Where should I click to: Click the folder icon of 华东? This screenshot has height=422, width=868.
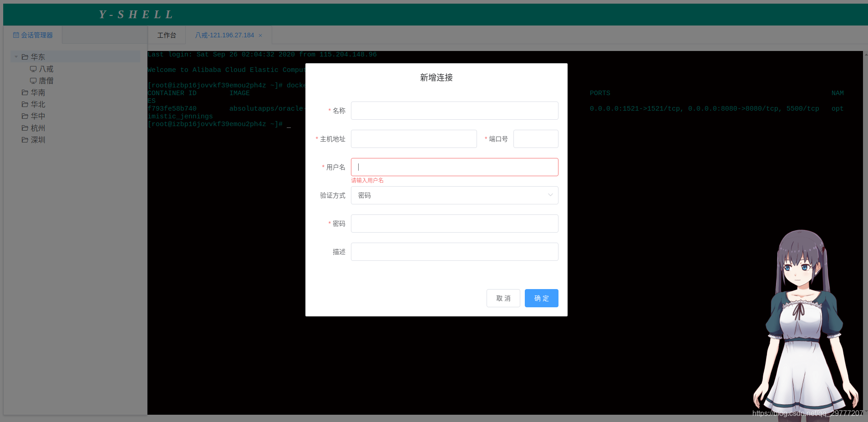pyautogui.click(x=24, y=56)
